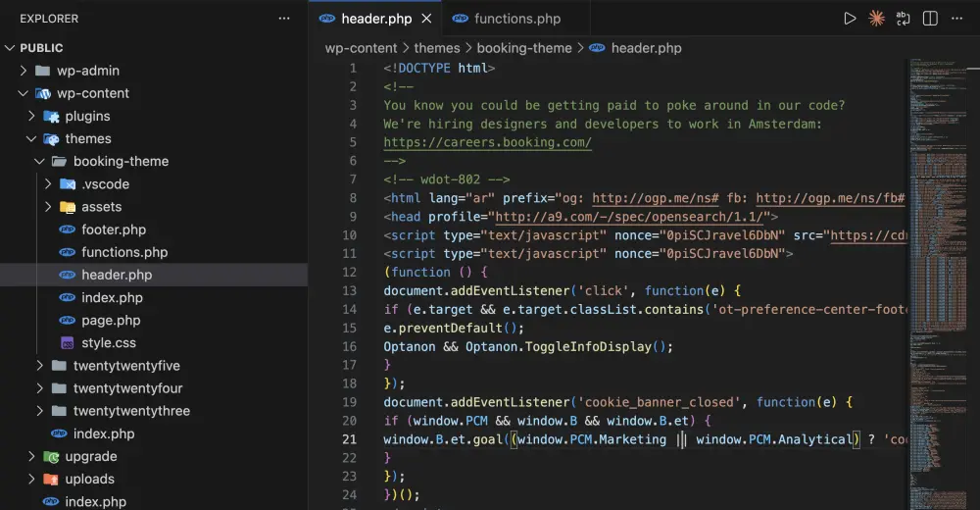
Task: Click the PHP icon beside footer.php
Action: click(x=68, y=229)
